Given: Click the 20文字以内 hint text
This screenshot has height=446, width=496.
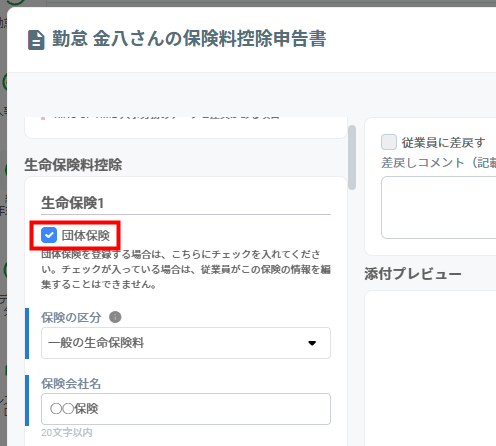Looking at the screenshot, I should pos(67,433).
